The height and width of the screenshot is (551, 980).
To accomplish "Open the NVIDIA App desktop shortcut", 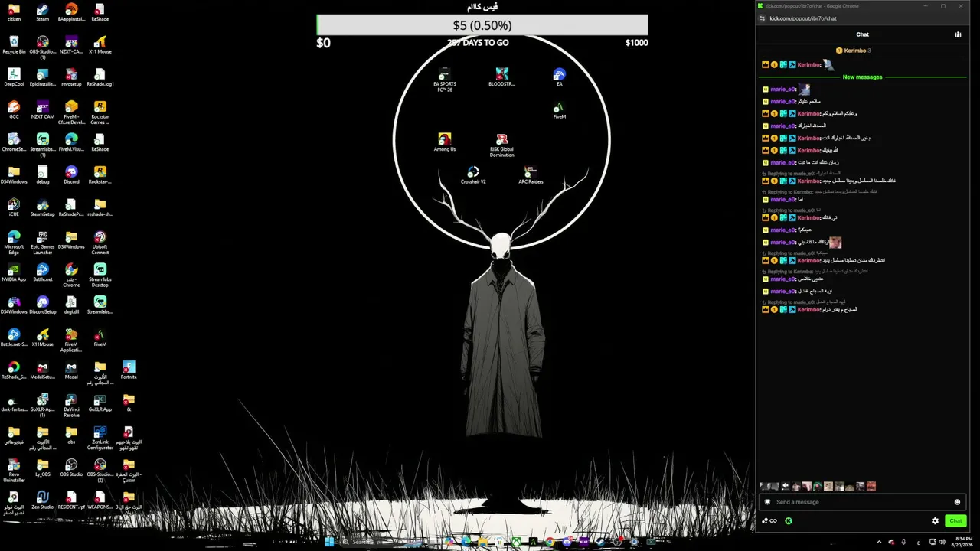I will (14, 272).
